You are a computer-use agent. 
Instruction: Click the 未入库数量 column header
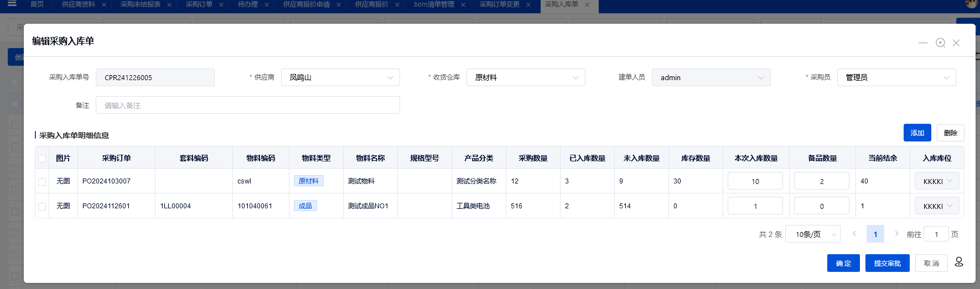(x=641, y=158)
